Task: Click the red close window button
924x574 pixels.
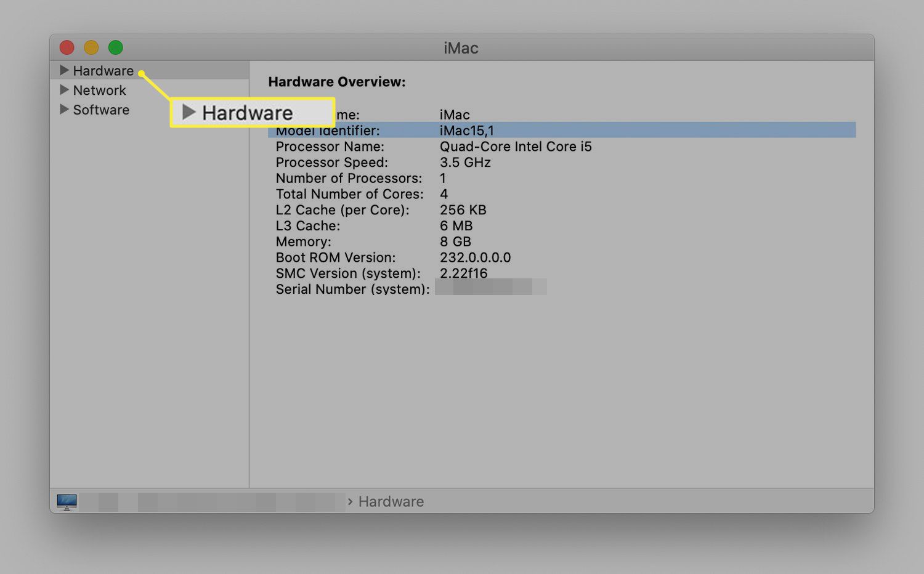Action: (x=67, y=47)
